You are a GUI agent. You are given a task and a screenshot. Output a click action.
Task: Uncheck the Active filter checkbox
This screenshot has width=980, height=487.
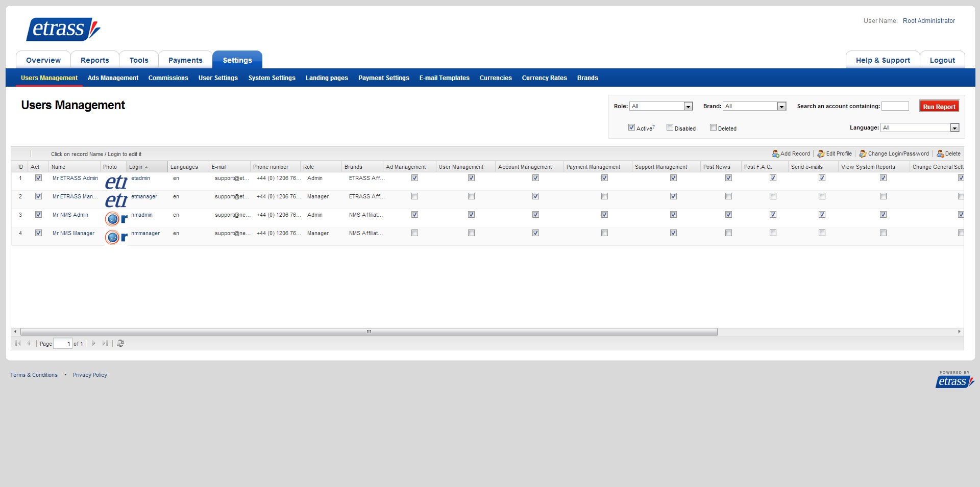631,128
